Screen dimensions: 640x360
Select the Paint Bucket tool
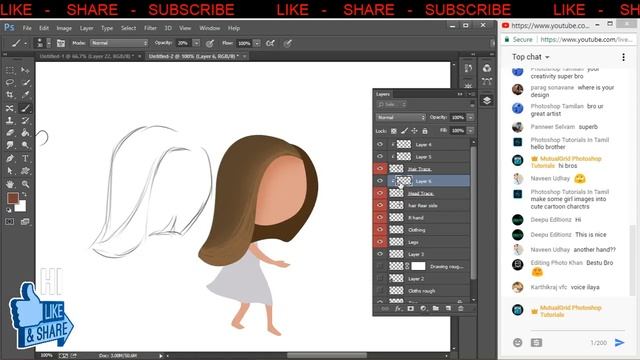(x=25, y=133)
